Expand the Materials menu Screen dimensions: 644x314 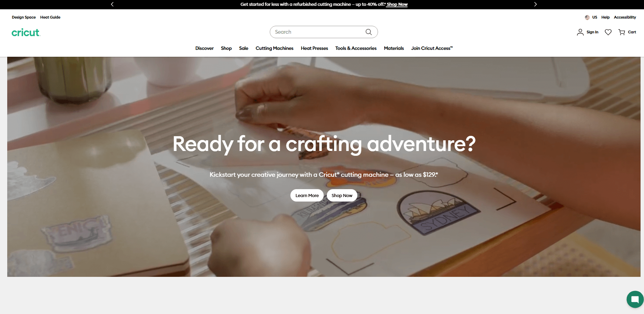click(x=394, y=48)
